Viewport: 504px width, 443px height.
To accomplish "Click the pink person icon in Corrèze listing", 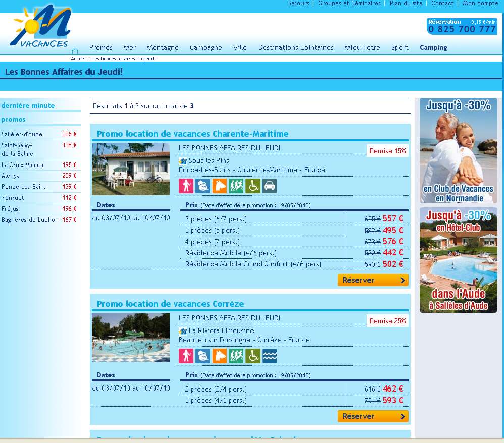I will tap(186, 356).
